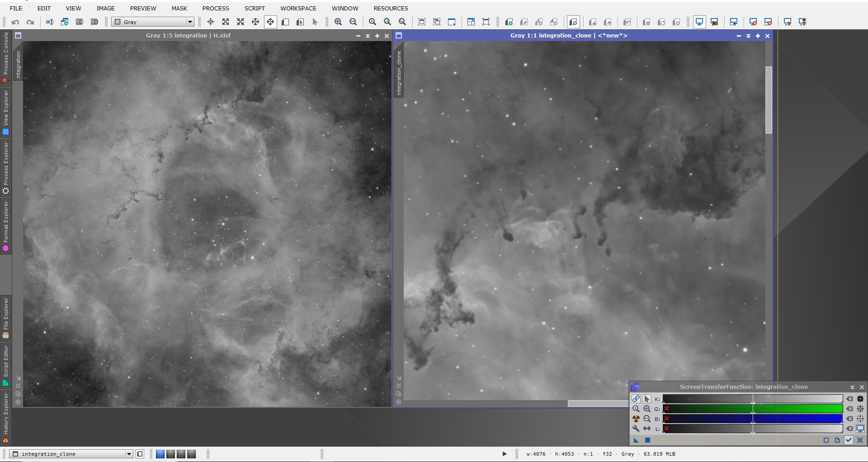Click the Redo arrow icon

[30, 22]
